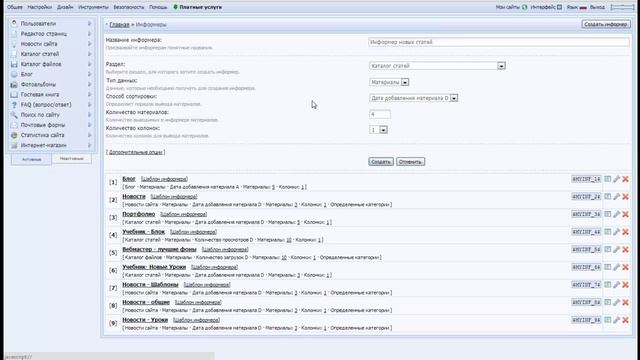Screen dimensions: 640x360
Task: Click the Интерфейс option in top bar
Action: point(547,7)
